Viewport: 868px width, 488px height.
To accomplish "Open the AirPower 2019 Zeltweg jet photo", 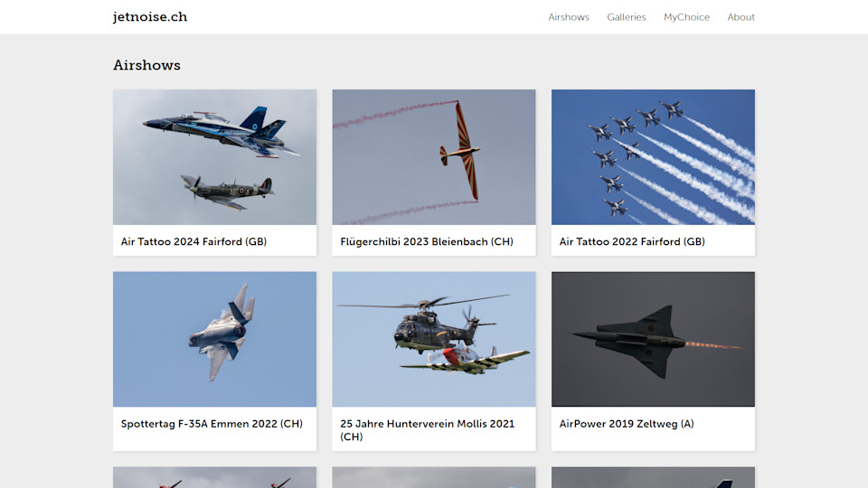I will (653, 339).
